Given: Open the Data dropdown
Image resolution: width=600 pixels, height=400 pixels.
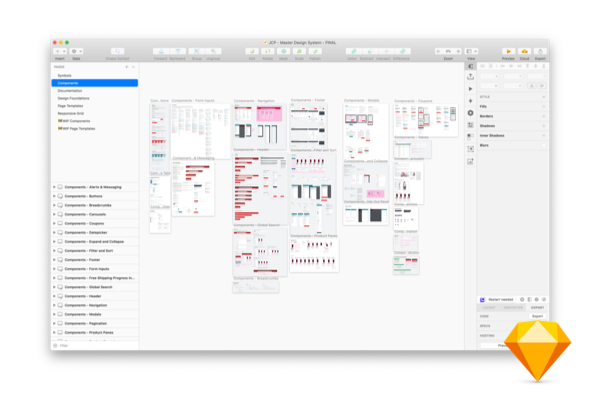Looking at the screenshot, I should click(x=77, y=51).
